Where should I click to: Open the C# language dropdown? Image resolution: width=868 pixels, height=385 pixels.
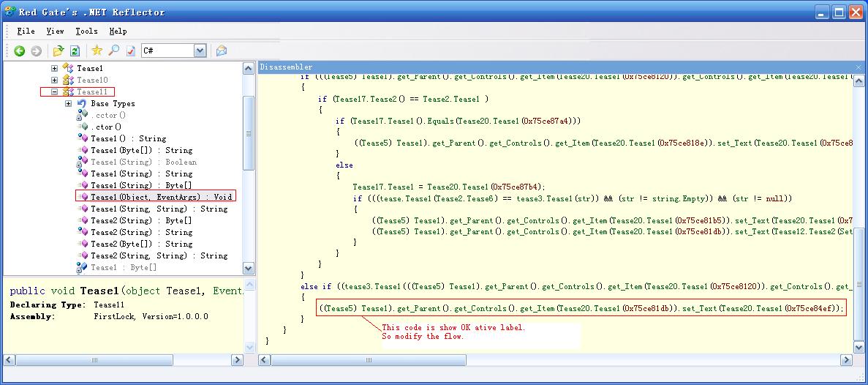(x=200, y=51)
